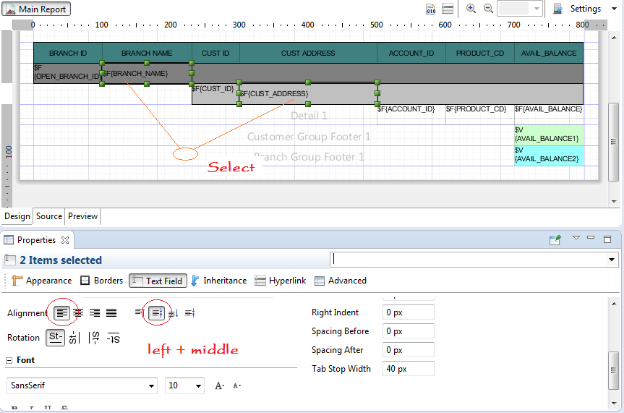Select the AVAIL_BALANCE2 variable cell
Image resolution: width=624 pixels, height=413 pixels.
click(546, 154)
